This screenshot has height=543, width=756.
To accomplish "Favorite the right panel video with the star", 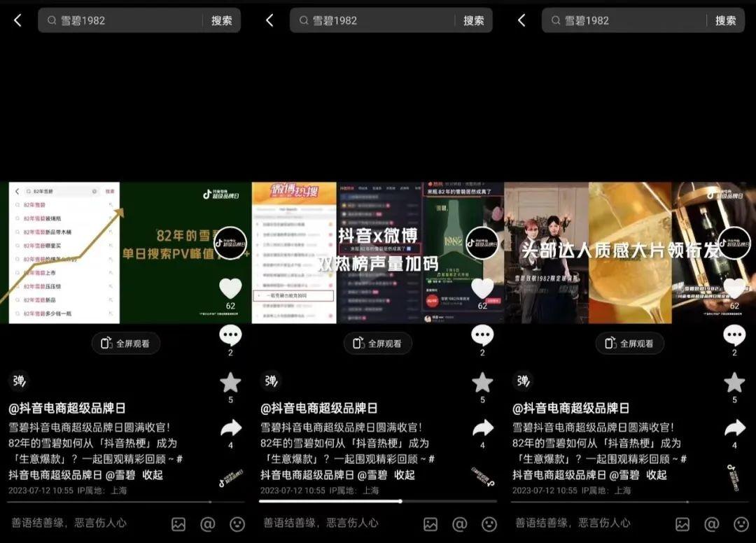I will tap(734, 383).
